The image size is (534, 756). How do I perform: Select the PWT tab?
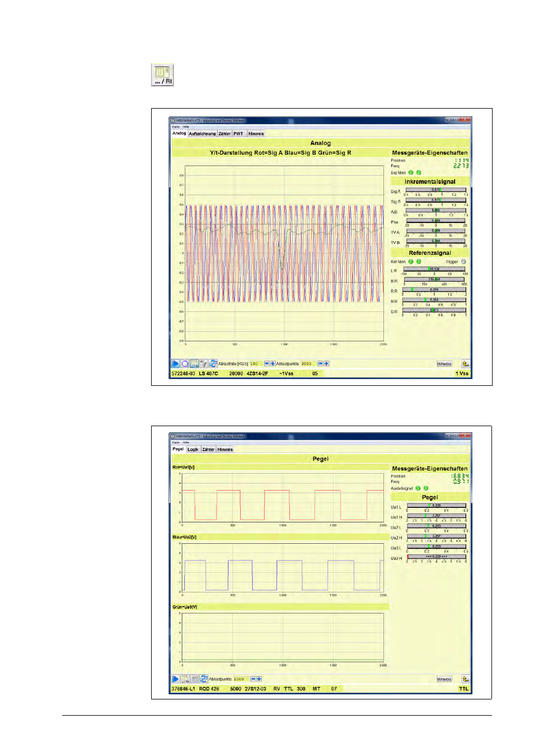[x=238, y=134]
